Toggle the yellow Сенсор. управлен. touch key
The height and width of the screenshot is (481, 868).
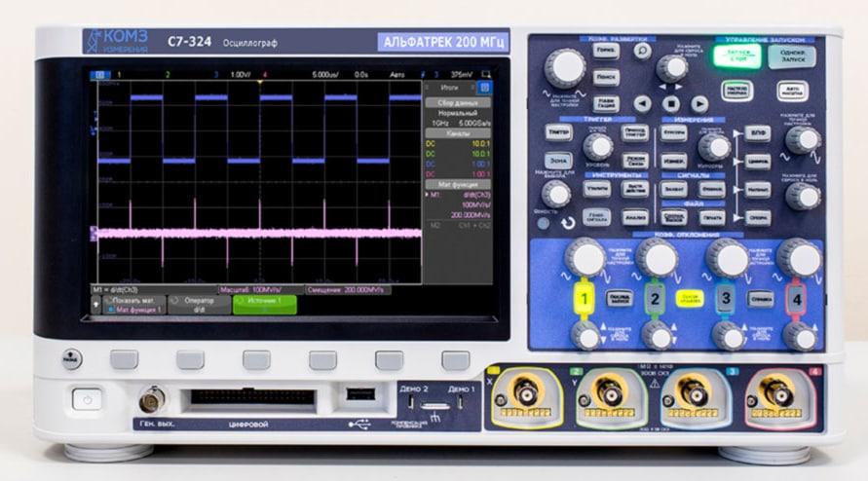(x=690, y=299)
